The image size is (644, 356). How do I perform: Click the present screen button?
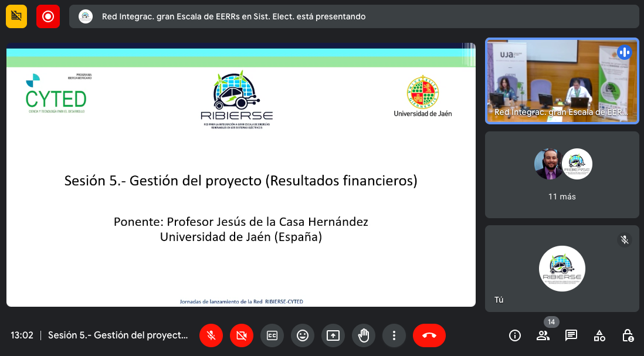[x=333, y=335]
